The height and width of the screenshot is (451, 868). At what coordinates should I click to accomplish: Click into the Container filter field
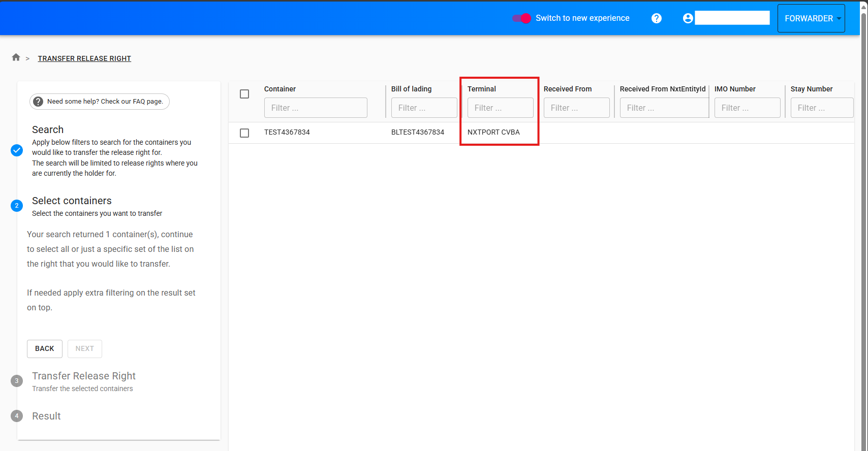316,108
